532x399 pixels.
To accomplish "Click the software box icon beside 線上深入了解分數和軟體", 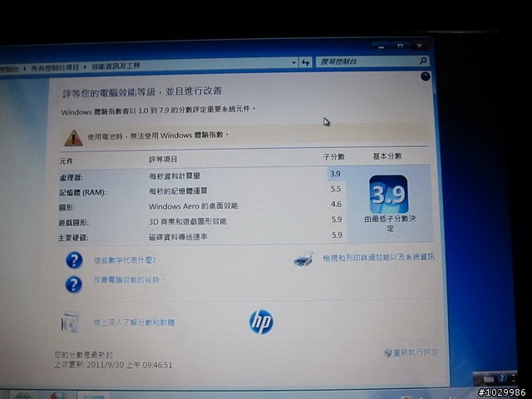I will tap(71, 323).
